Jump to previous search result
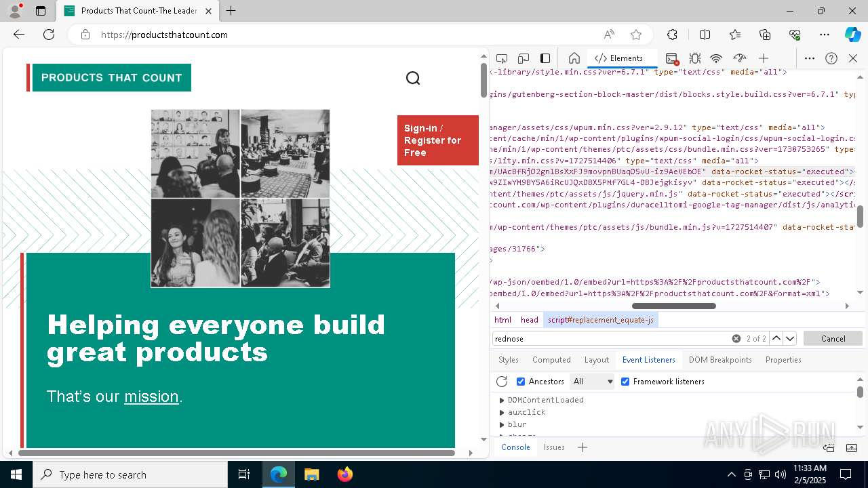 pyautogui.click(x=776, y=338)
